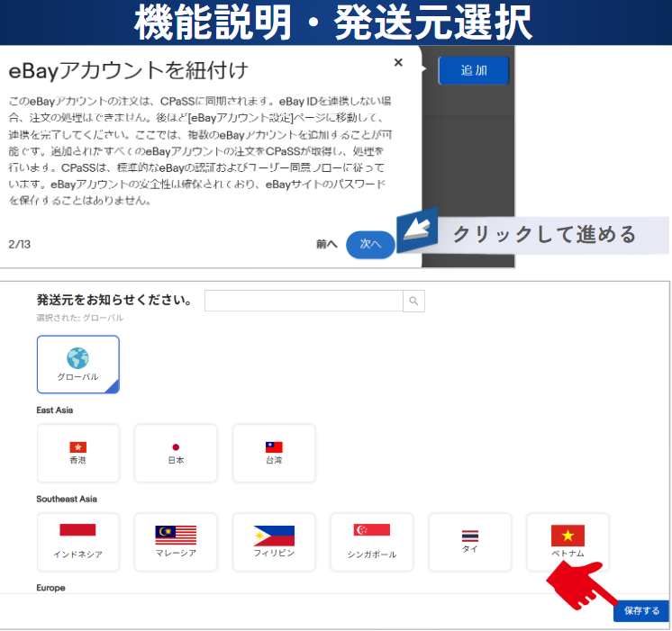
Task: Click the search magnifier icon
Action: pyautogui.click(x=413, y=301)
